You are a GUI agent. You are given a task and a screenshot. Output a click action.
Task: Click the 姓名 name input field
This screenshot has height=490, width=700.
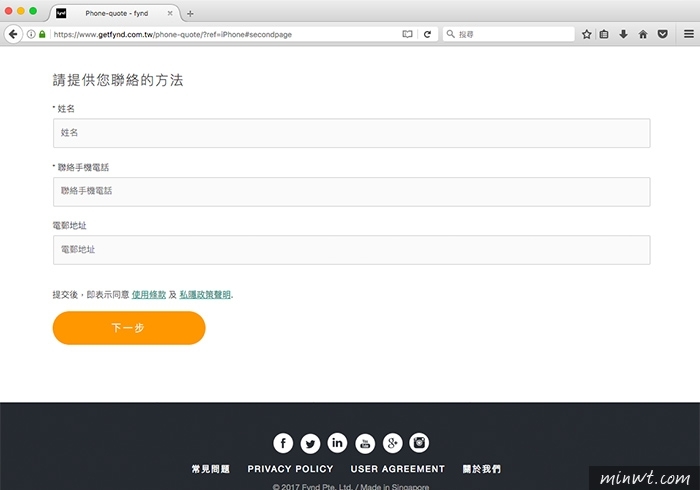[x=351, y=133]
